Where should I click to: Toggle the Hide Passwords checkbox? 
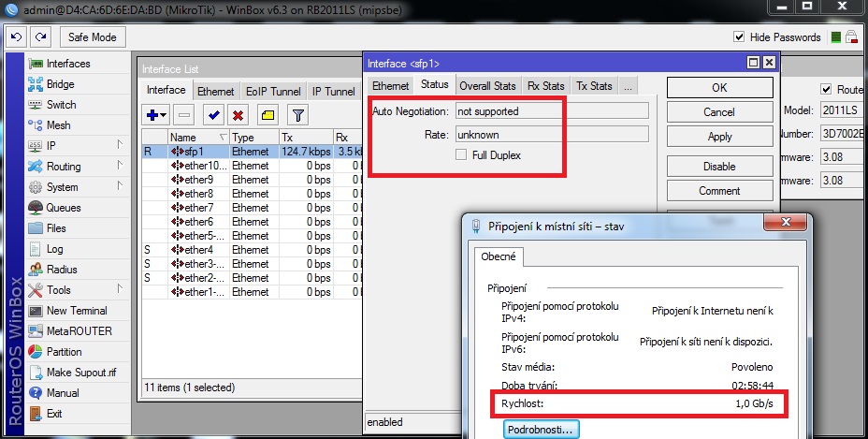coord(739,37)
